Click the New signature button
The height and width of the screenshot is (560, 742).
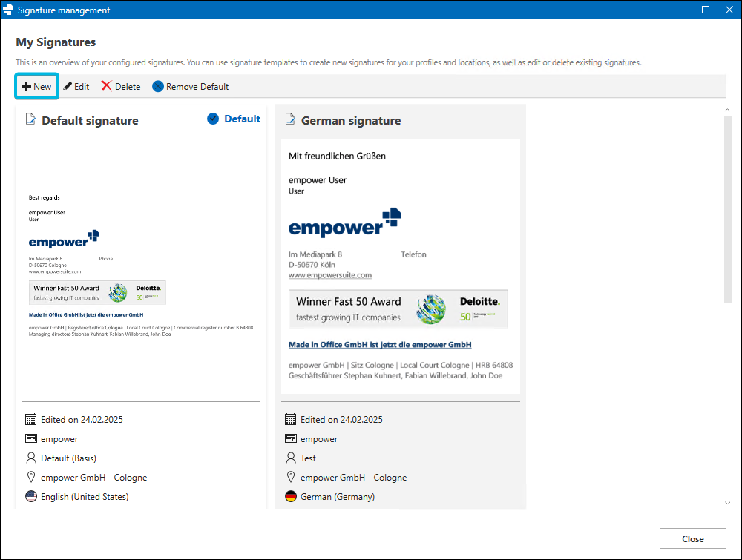pos(36,87)
